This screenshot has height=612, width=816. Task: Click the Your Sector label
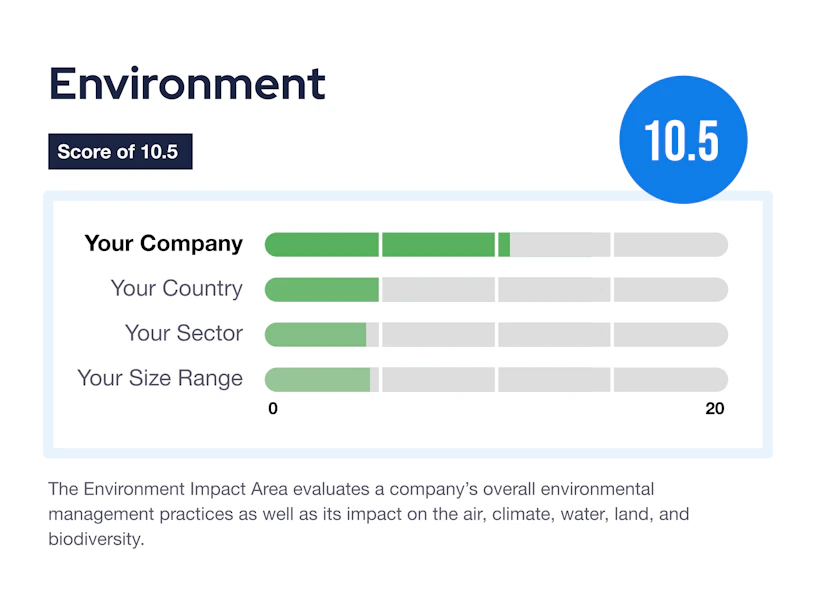click(x=184, y=333)
